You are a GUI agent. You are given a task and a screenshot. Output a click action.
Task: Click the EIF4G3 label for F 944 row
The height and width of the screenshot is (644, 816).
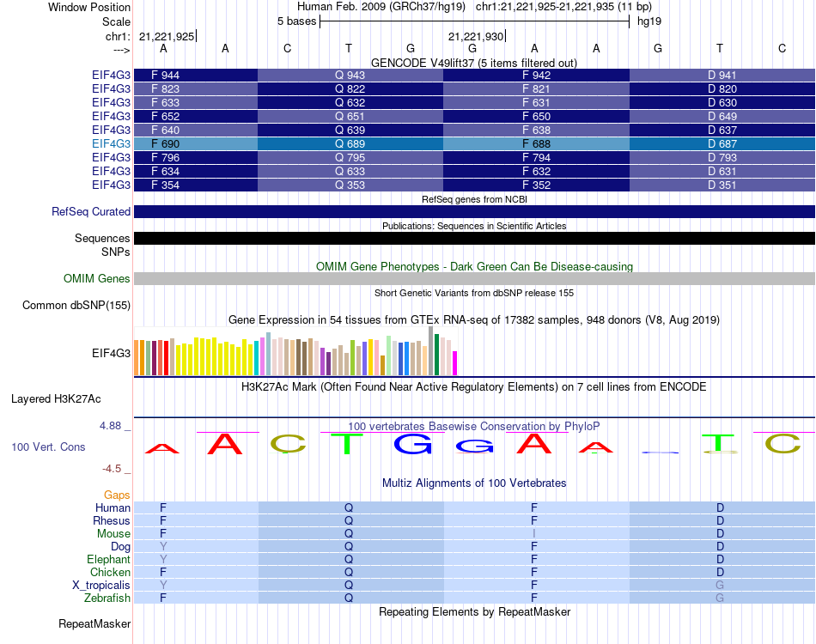pyautogui.click(x=111, y=75)
